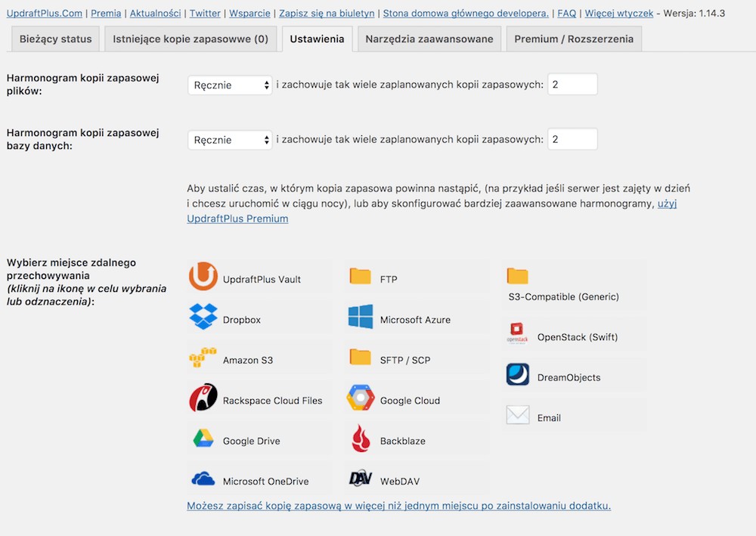Pick the Backblaze flame icon
Image resolution: width=756 pixels, height=536 pixels.
(360, 438)
